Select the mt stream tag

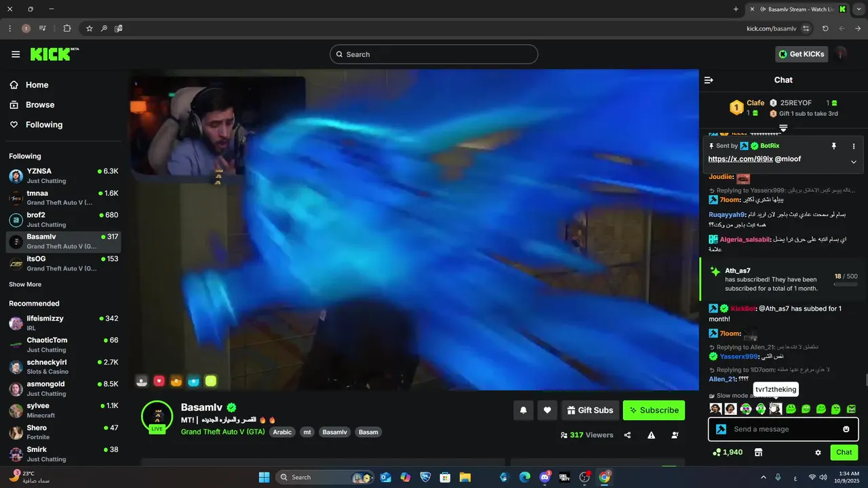pos(307,432)
